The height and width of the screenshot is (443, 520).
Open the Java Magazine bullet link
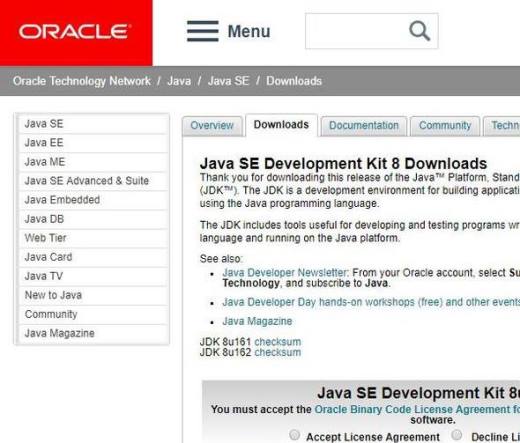[257, 321]
